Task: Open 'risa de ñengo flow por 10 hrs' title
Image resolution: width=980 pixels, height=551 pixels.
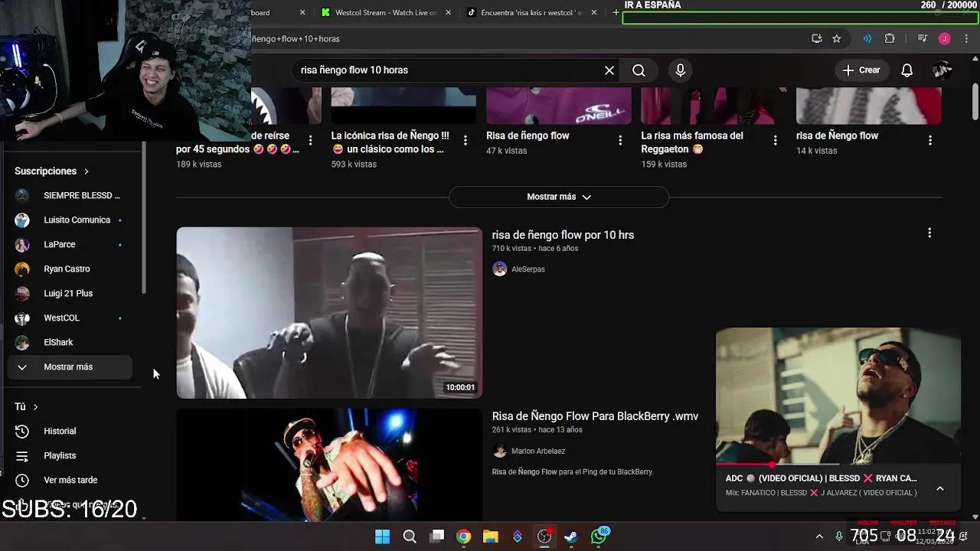Action: pyautogui.click(x=563, y=235)
